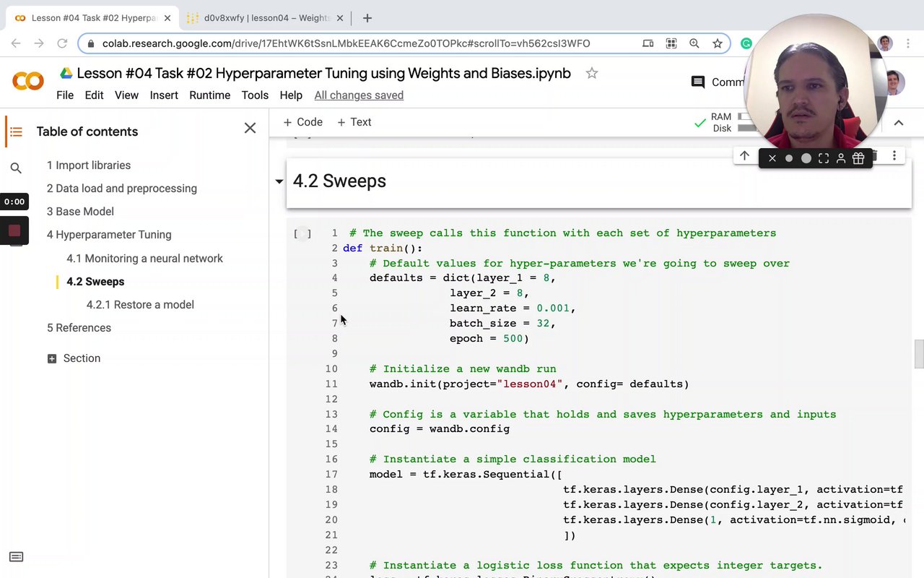The width and height of the screenshot is (924, 578).
Task: Expand the Section item plus box
Action: pos(52,358)
